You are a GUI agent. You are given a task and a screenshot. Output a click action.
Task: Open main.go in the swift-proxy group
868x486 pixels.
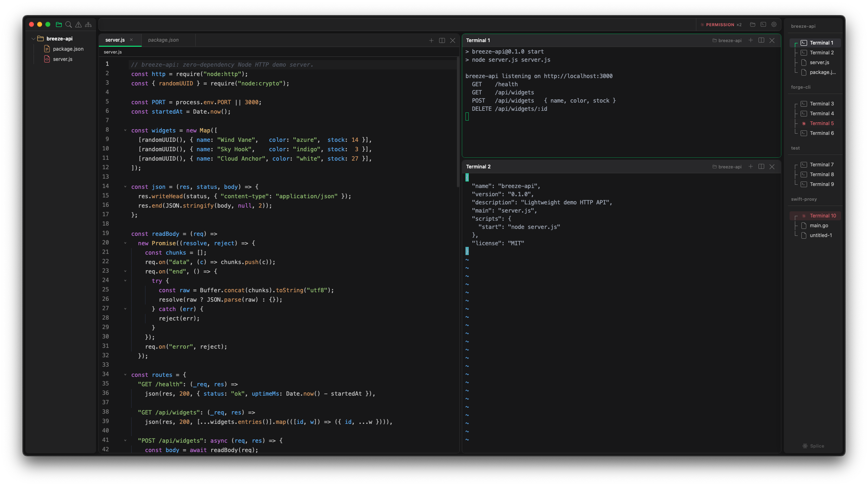click(x=815, y=226)
